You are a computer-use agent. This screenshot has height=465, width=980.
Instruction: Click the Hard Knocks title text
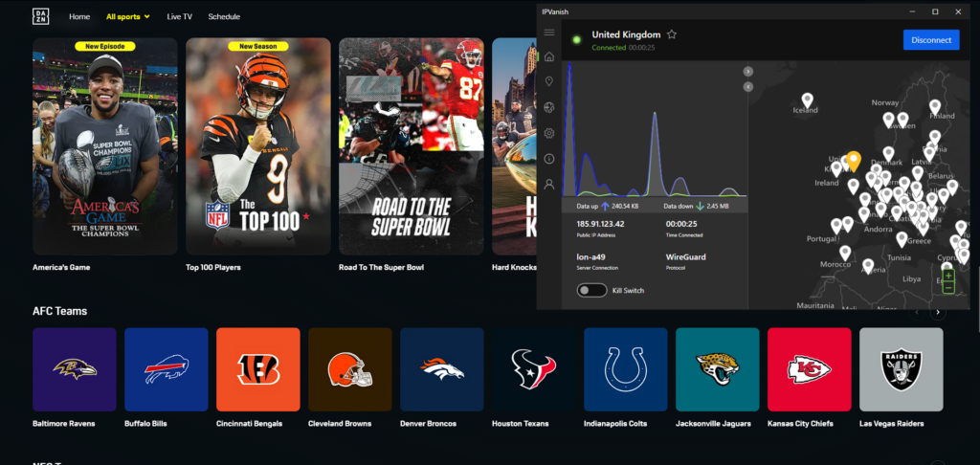coord(514,268)
